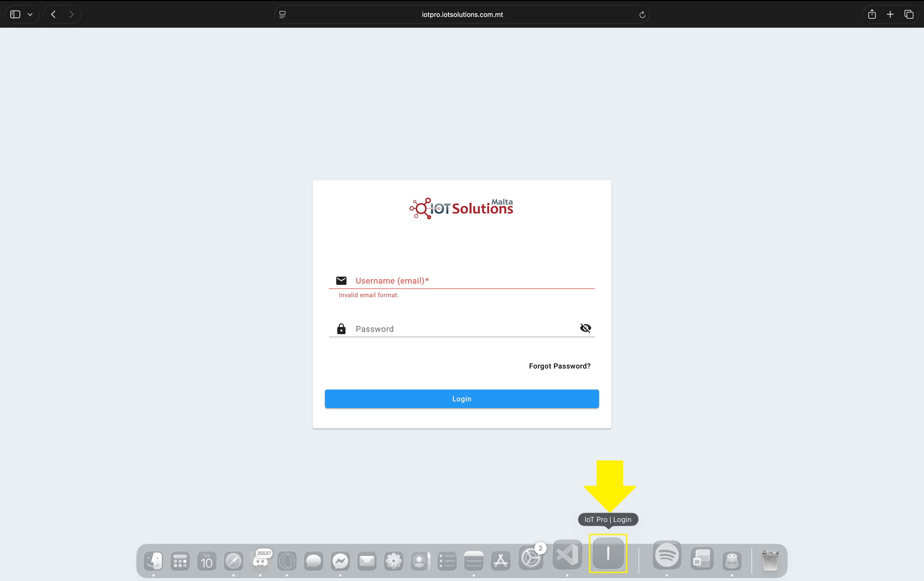Show the tab overview
Screen dimensions: 924x581
pyautogui.click(x=909, y=15)
